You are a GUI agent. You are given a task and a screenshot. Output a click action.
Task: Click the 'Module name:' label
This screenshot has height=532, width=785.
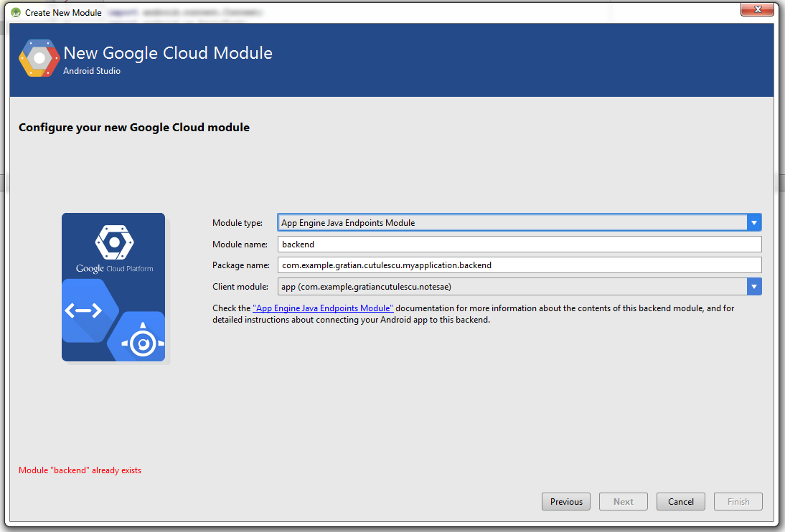click(240, 244)
